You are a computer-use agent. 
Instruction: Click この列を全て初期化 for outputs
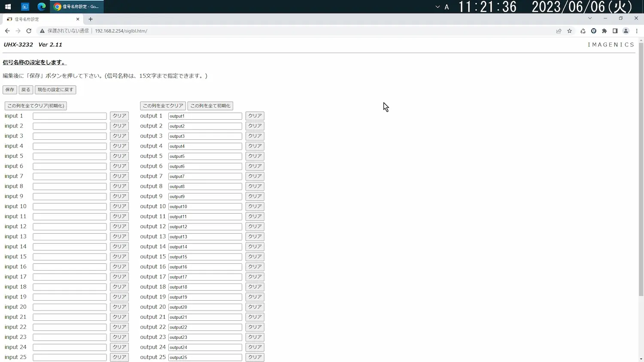tap(210, 106)
